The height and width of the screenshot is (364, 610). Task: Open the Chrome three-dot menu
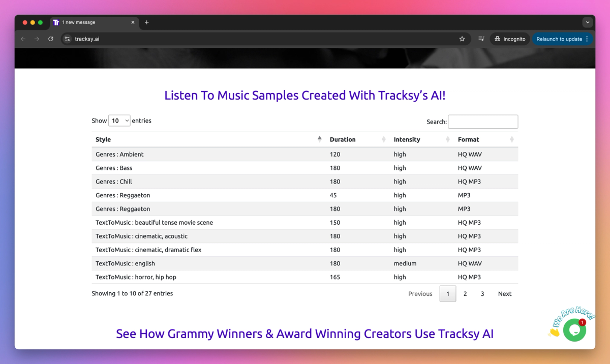587,39
